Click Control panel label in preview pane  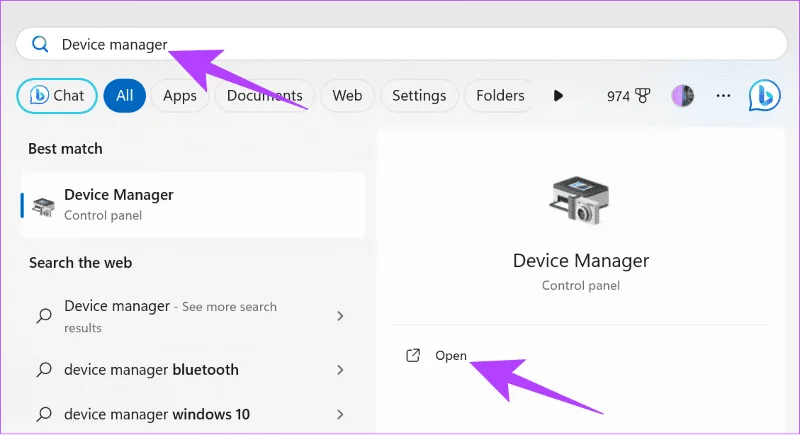point(581,286)
